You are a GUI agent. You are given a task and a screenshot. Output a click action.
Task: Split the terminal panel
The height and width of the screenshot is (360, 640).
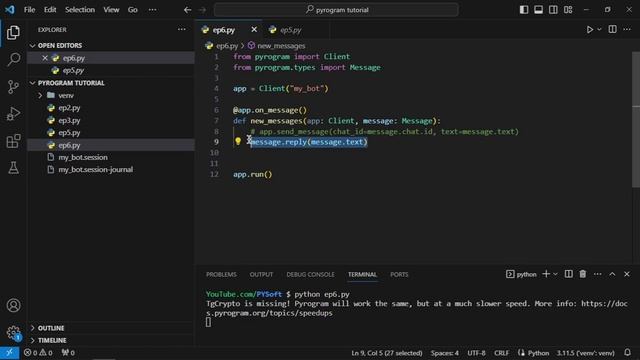click(568, 274)
